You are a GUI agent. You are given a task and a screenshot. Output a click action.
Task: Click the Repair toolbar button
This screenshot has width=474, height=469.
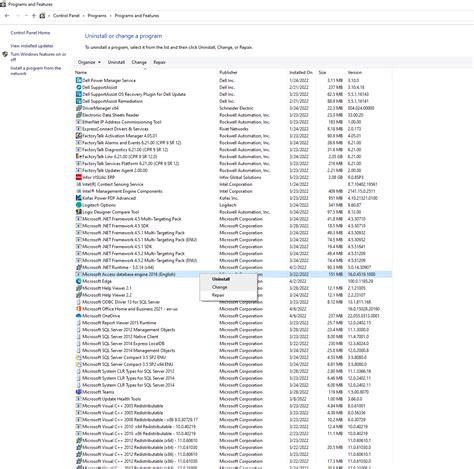click(159, 62)
